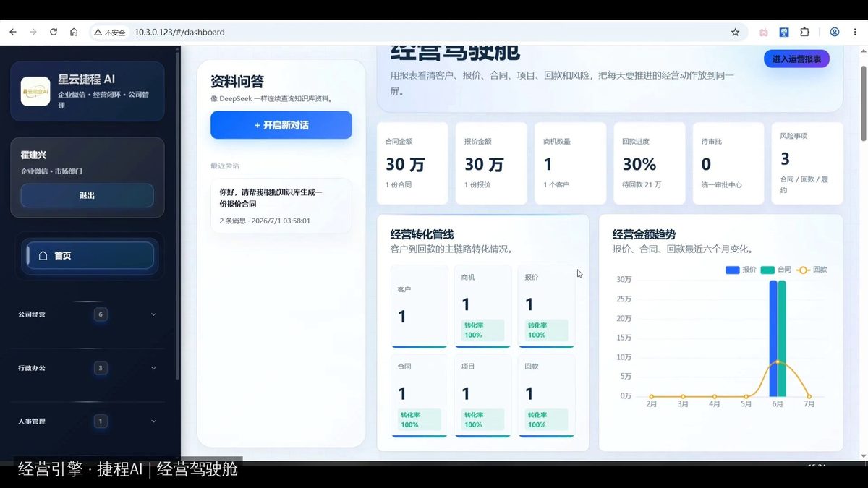Viewport: 868px width, 488px height.
Task: Click the scrollbar up arrow
Action: tap(863, 51)
